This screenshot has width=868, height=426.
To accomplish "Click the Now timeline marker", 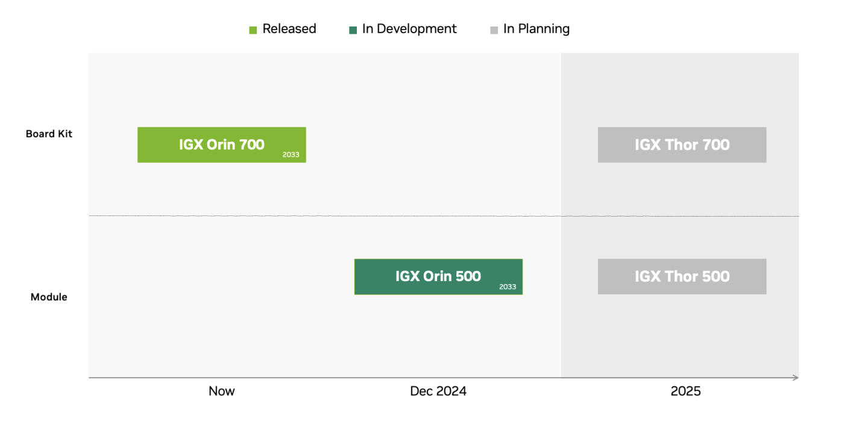I will [222, 391].
